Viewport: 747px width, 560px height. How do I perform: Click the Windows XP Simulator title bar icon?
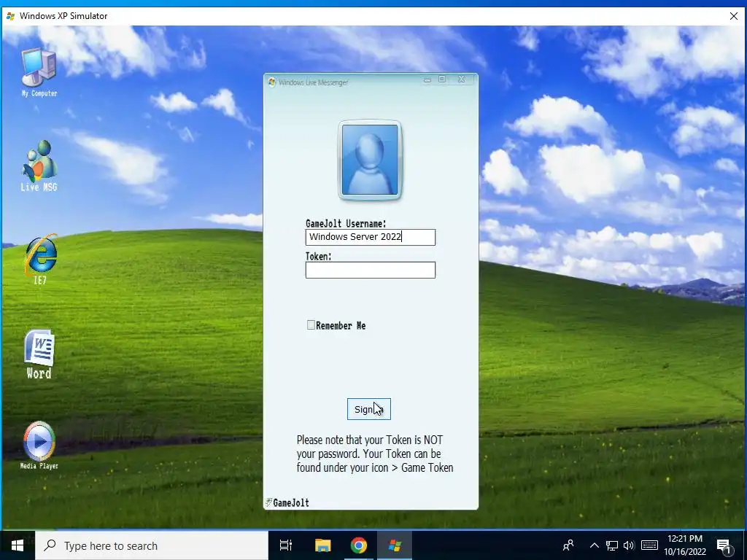click(x=10, y=16)
